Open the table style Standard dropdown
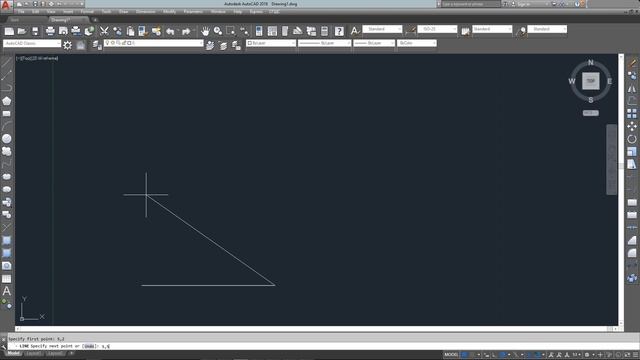Image resolution: width=640 pixels, height=360 pixels. coord(492,29)
